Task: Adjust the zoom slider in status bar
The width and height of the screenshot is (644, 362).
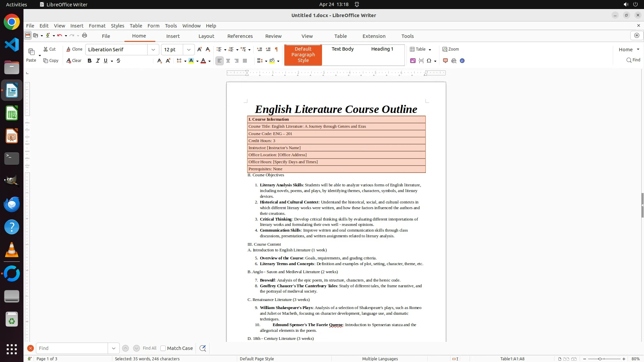Action: click(x=600, y=359)
